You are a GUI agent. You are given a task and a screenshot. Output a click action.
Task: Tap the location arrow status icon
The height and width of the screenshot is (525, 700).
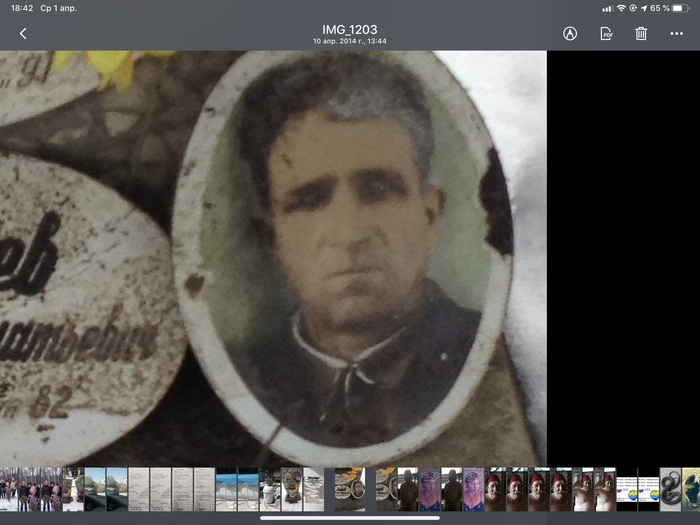pos(644,8)
